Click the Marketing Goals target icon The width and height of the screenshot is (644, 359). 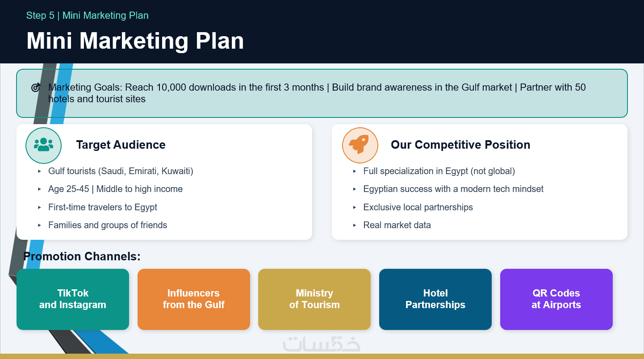click(37, 88)
